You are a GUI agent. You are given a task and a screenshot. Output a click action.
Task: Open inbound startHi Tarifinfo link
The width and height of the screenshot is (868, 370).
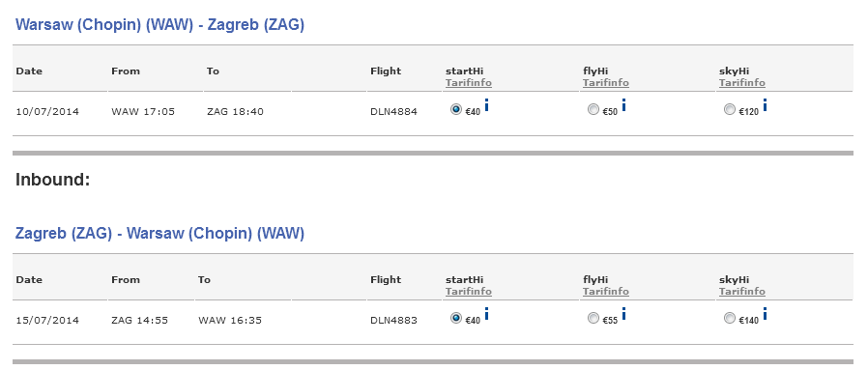pos(469,291)
